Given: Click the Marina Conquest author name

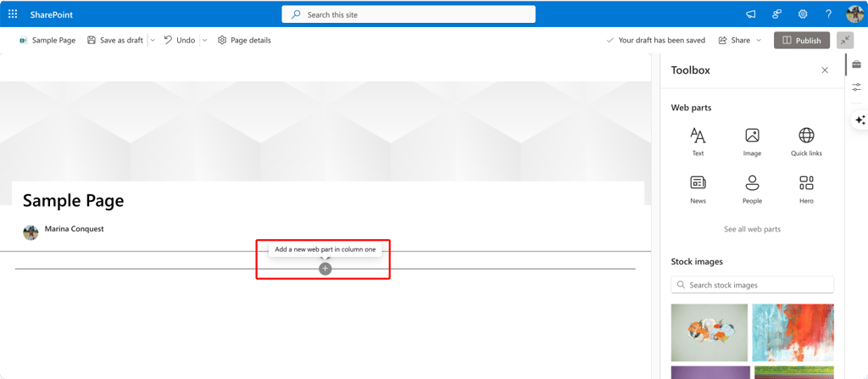Looking at the screenshot, I should [x=75, y=228].
